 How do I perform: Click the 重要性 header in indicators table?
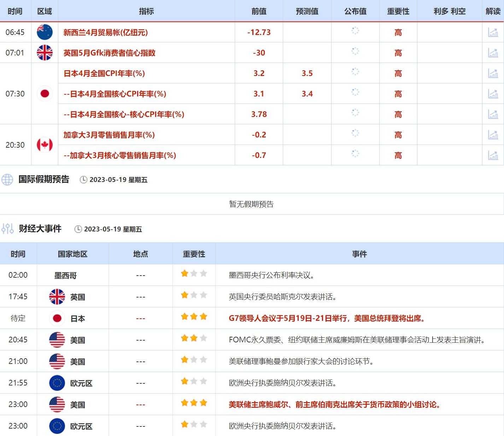(398, 11)
